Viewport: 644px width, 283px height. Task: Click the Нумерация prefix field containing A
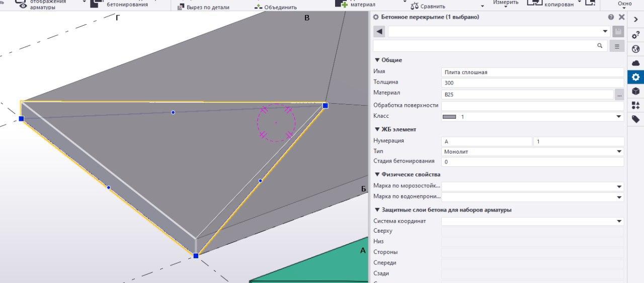pos(487,141)
